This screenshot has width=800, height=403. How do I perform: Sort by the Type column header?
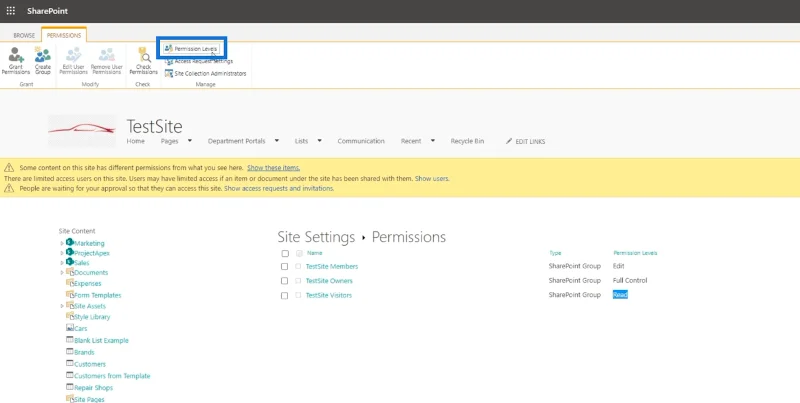555,253
